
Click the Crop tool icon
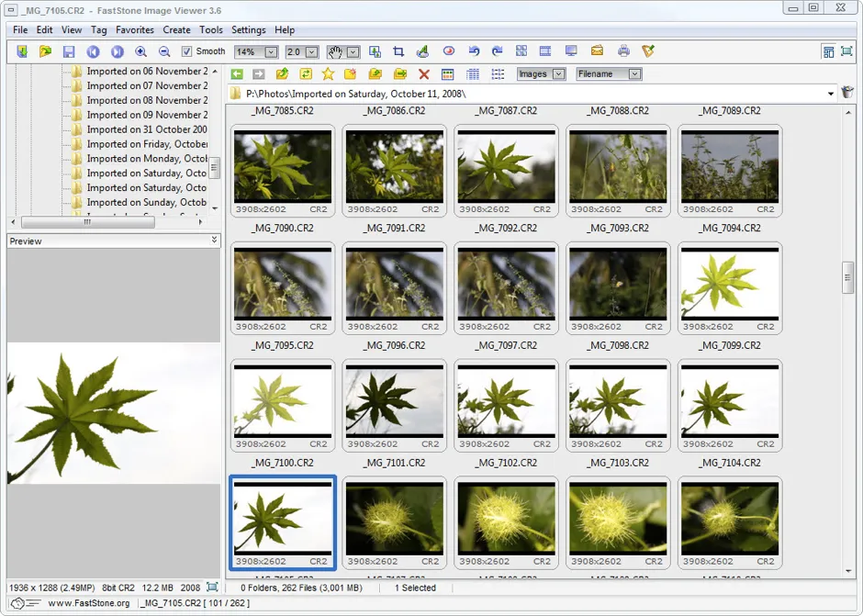click(398, 52)
